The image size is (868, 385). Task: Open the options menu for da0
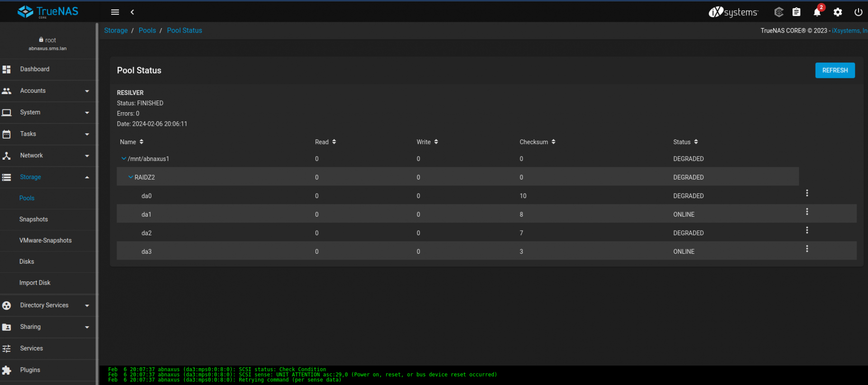(807, 193)
